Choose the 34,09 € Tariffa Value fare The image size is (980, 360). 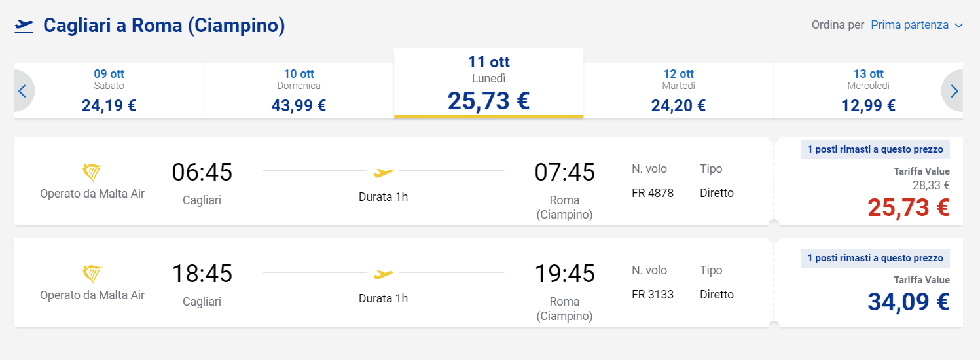click(869, 283)
